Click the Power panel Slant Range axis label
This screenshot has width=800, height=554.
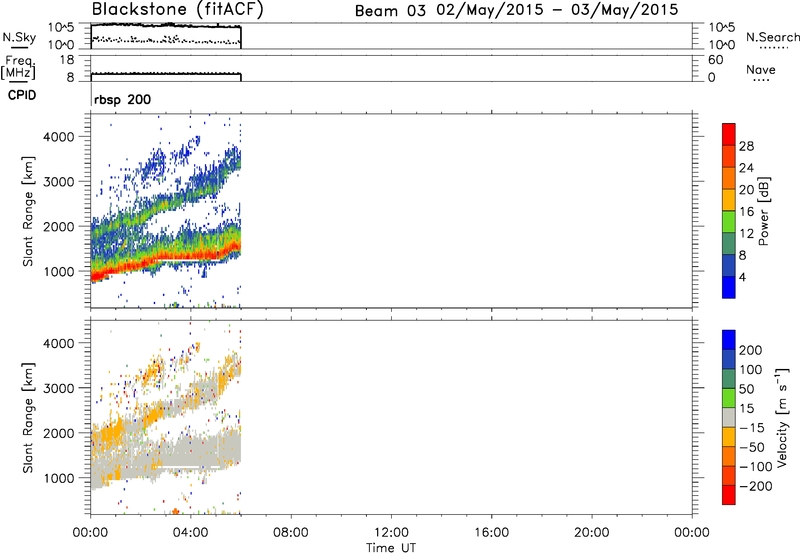tap(28, 211)
